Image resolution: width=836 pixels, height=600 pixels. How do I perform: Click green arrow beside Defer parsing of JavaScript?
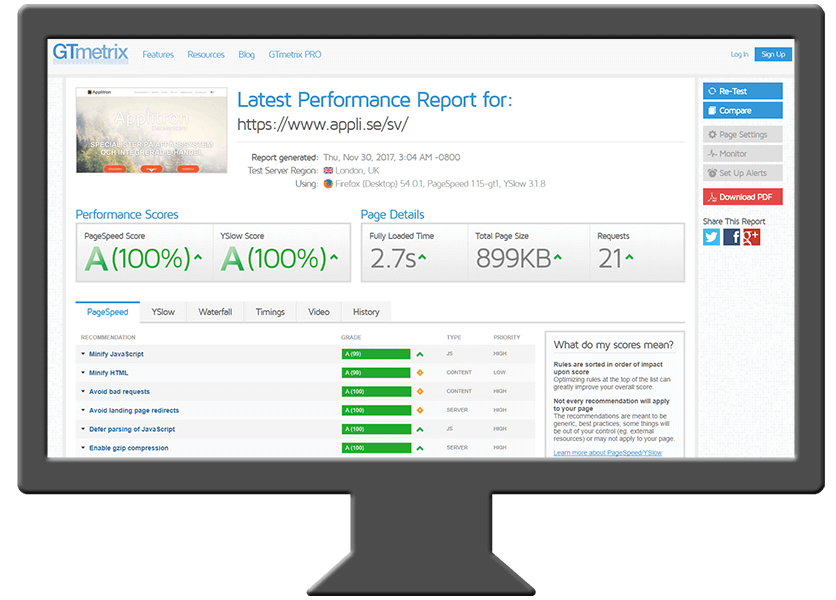click(x=420, y=429)
